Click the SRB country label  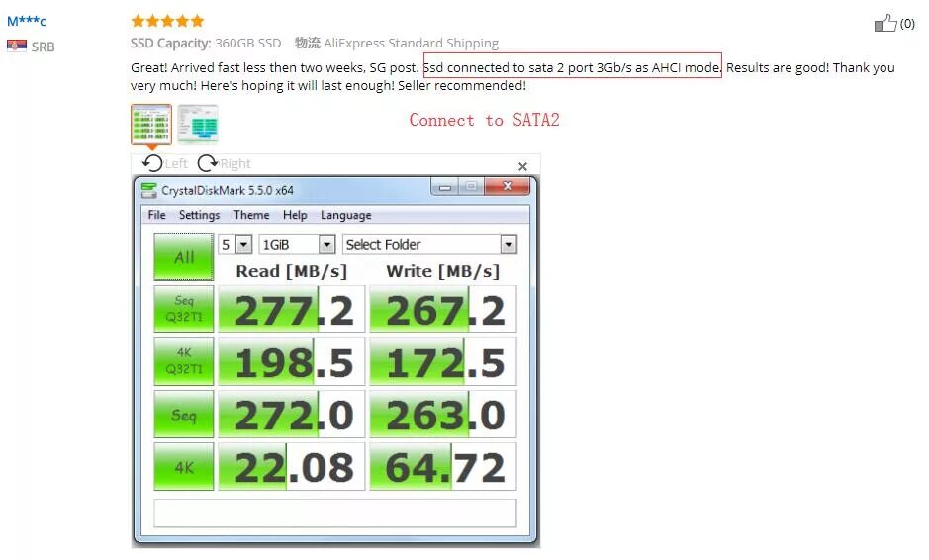[44, 47]
